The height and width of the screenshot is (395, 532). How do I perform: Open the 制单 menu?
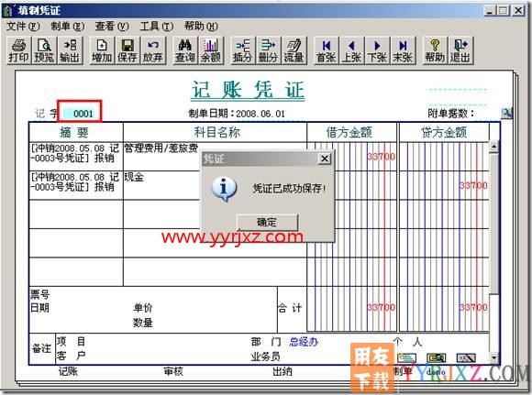pyautogui.click(x=67, y=26)
